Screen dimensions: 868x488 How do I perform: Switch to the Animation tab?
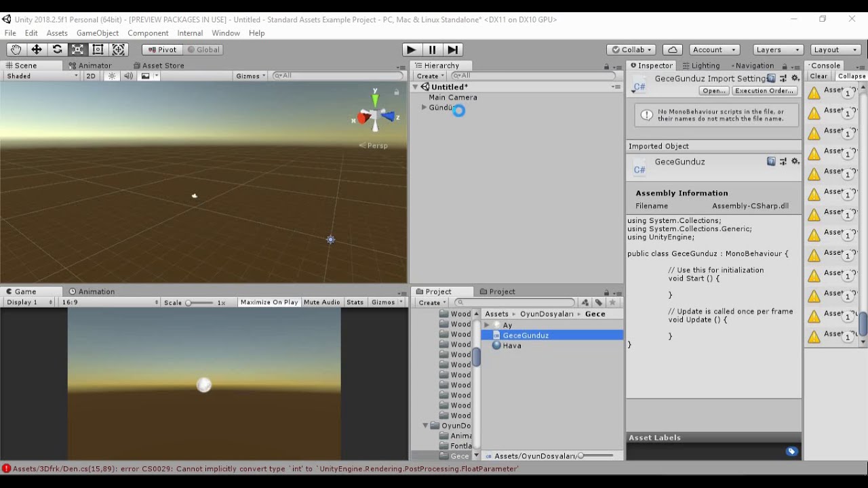point(92,291)
